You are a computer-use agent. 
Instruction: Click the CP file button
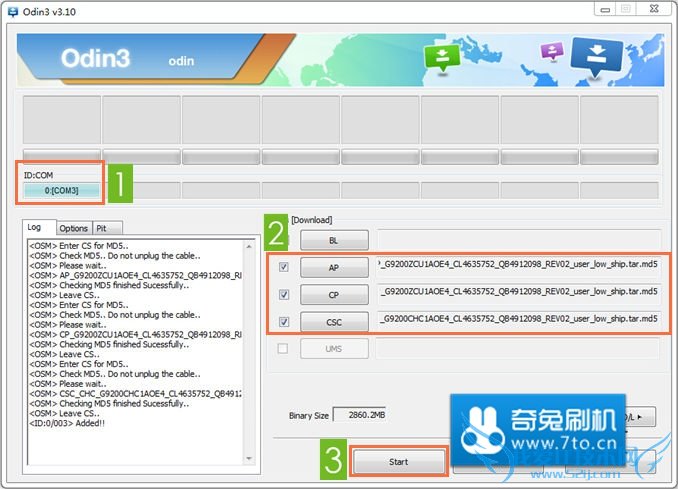(334, 295)
